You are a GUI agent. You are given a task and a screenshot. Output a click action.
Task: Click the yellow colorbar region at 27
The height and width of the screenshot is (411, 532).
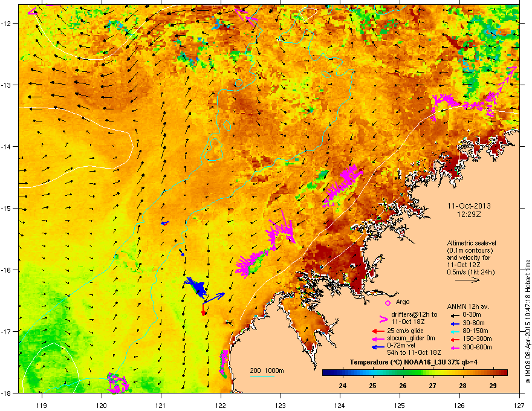(x=433, y=372)
